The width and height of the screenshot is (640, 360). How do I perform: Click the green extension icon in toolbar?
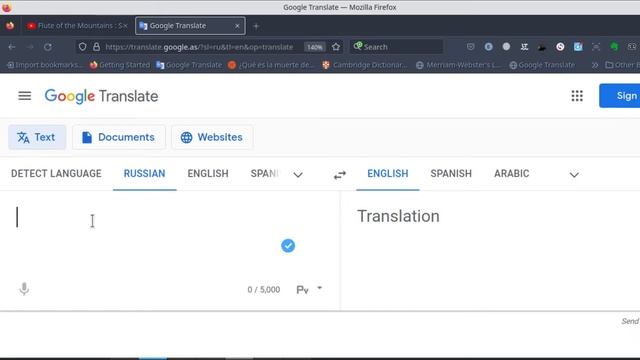614,47
